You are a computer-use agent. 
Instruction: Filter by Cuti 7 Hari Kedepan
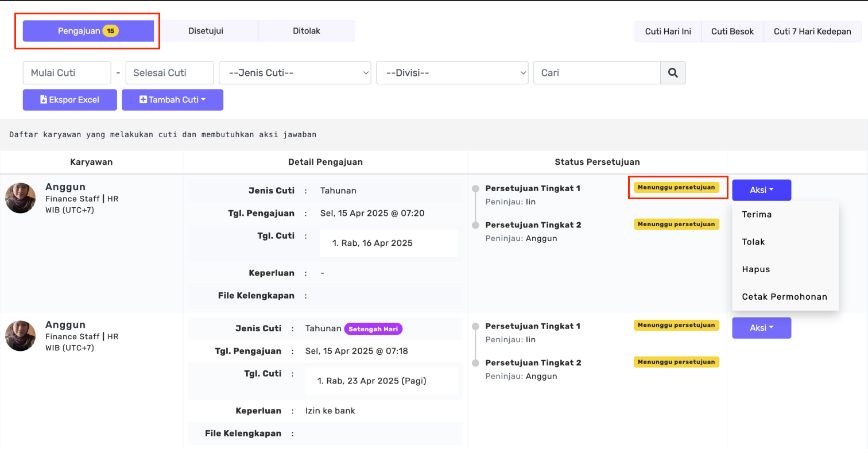tap(812, 32)
